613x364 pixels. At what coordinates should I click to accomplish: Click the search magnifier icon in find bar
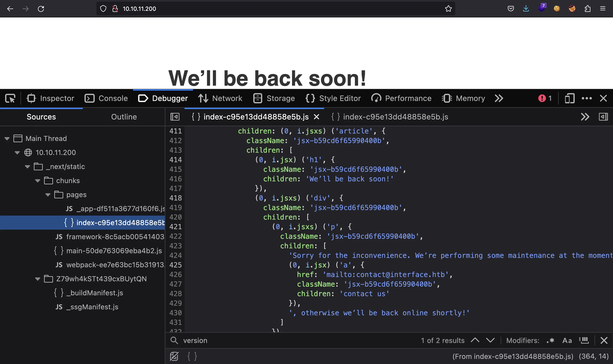coord(174,340)
